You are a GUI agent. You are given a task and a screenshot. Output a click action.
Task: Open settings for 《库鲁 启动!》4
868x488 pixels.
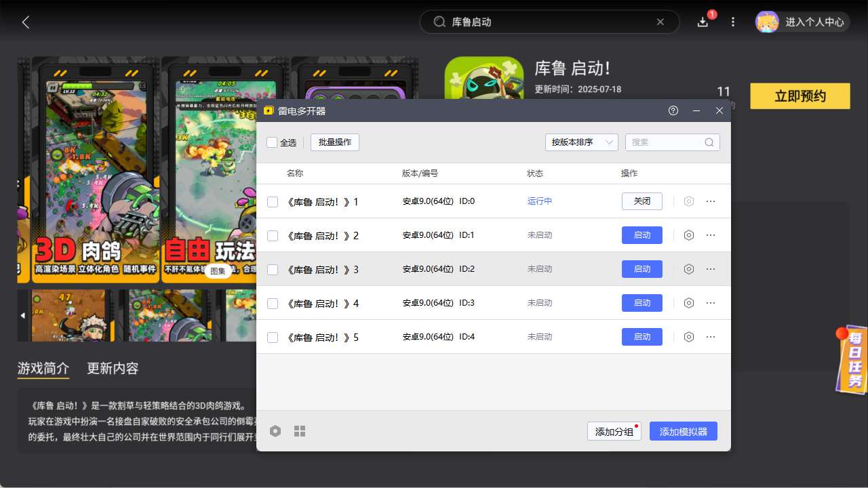[x=689, y=303]
